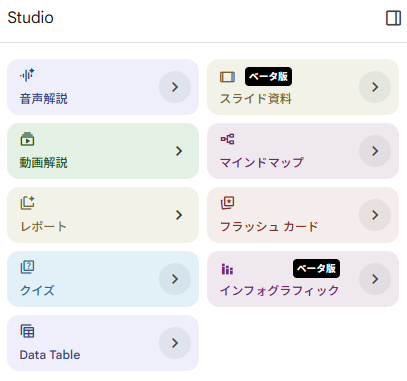Click the ベータ版 badge on インフォグラフィック
407x381 pixels.
coord(316,268)
